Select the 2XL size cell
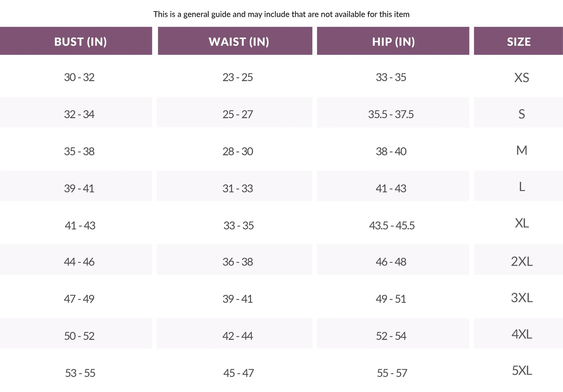Image resolution: width=563 pixels, height=392 pixels. click(x=522, y=261)
